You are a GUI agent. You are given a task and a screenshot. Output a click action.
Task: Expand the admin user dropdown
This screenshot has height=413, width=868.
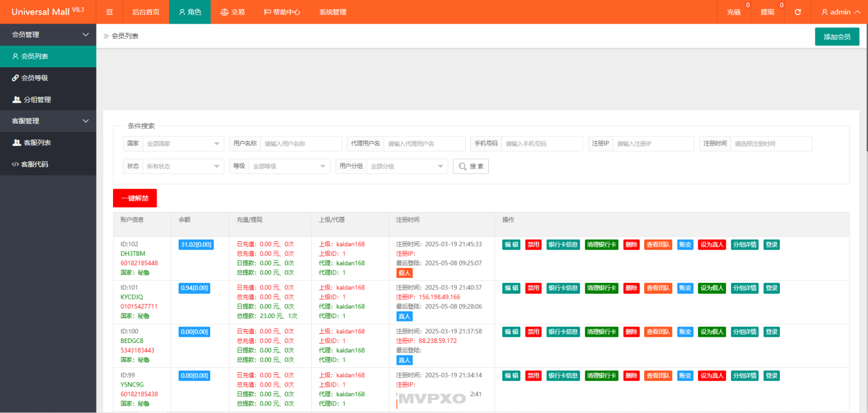840,12
